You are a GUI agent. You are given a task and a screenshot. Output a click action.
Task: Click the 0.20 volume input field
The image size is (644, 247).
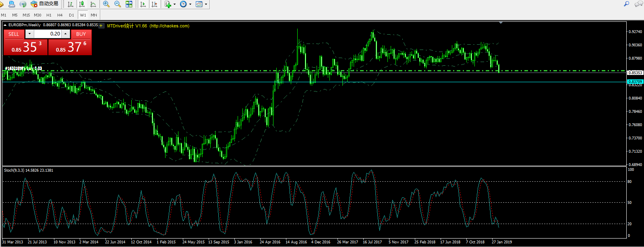[48, 34]
